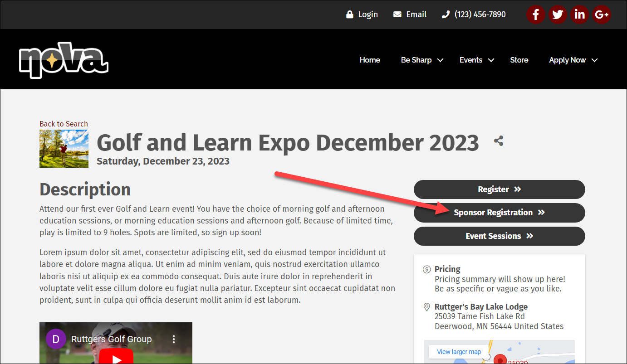Screen dimensions: 627x364
Task: Go to the Home menu item
Action: [370, 60]
